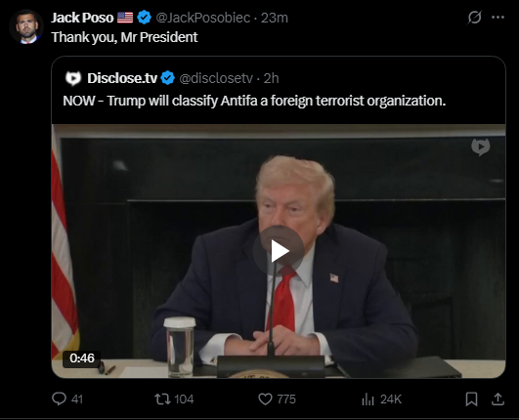Open Disclose.tv avatar logo

73,78
